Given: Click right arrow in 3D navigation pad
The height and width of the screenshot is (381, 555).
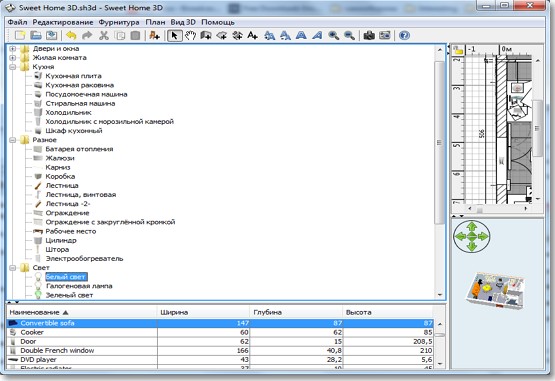Looking at the screenshot, I should (x=483, y=237).
